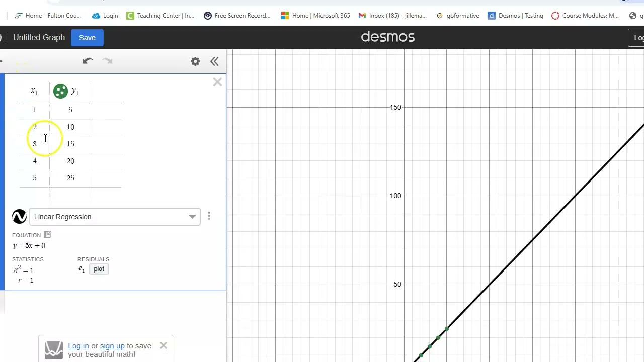The image size is (644, 362).
Task: Click the redo arrow icon
Action: tap(107, 61)
